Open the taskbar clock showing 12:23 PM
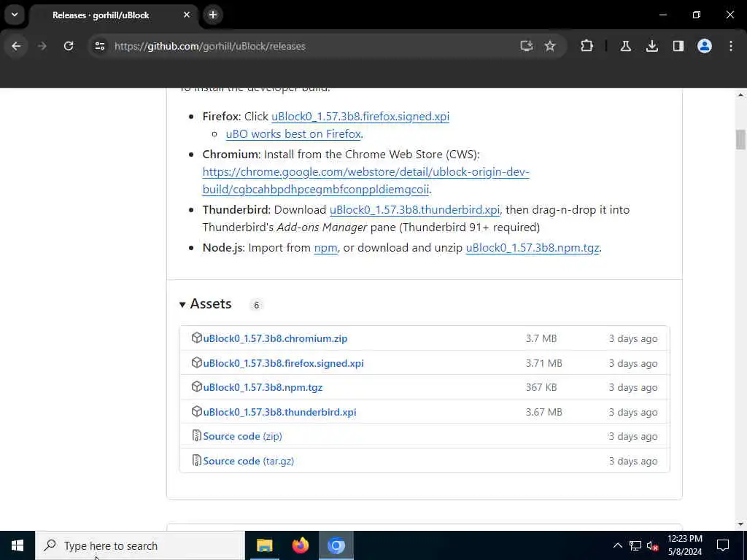The image size is (747, 560). [x=684, y=545]
